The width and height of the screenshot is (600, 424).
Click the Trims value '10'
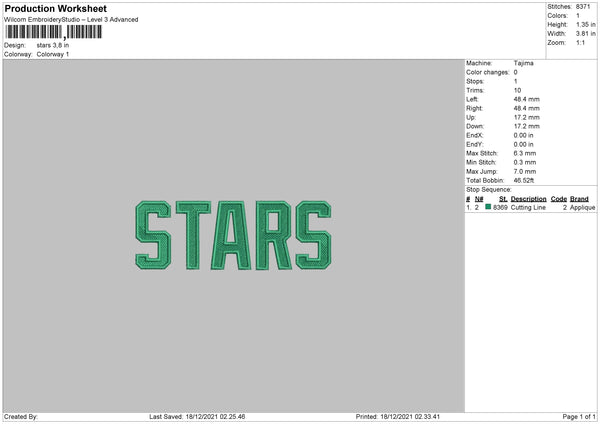[x=517, y=90]
